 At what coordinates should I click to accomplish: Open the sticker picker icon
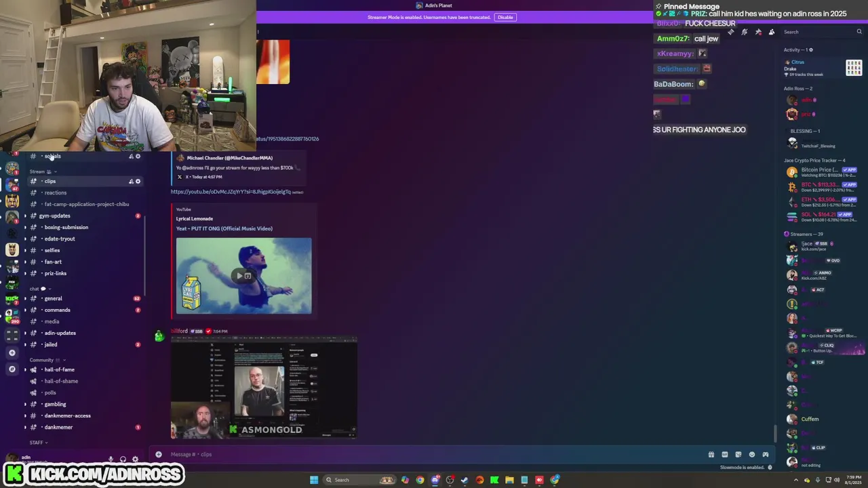tap(738, 454)
